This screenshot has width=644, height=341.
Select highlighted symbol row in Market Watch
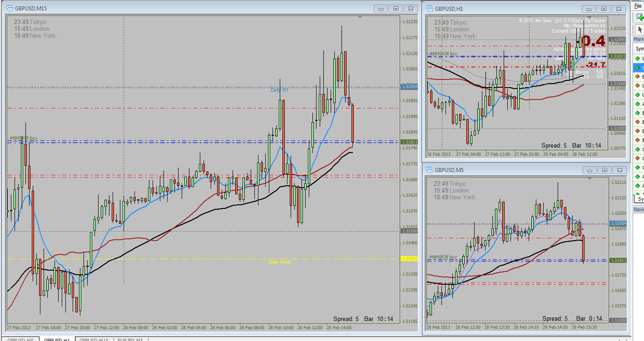coord(639,67)
